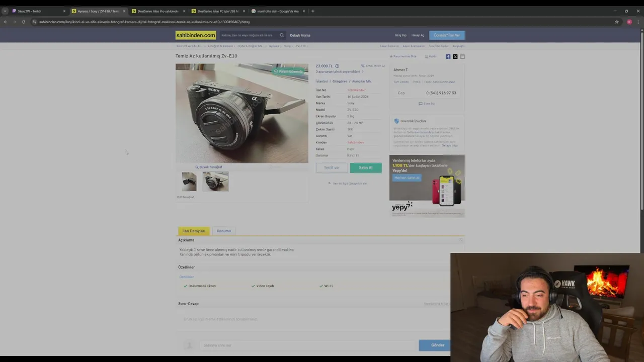Click Hemen satın al ad button
The width and height of the screenshot is (644, 362).
(x=407, y=177)
